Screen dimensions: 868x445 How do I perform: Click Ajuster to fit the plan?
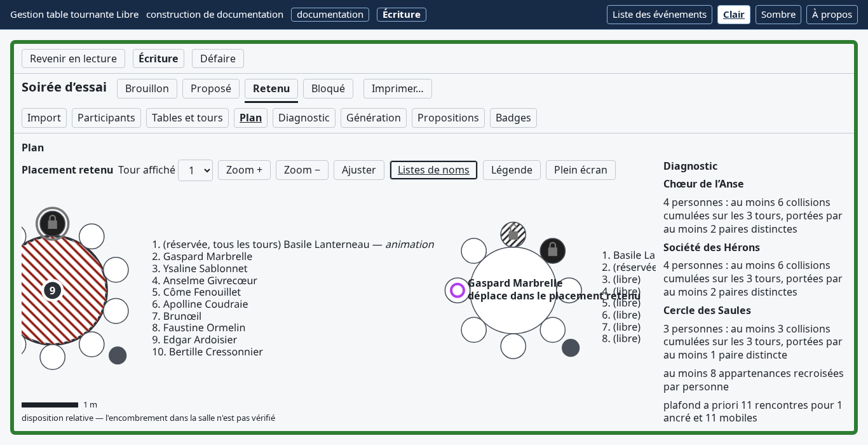359,170
